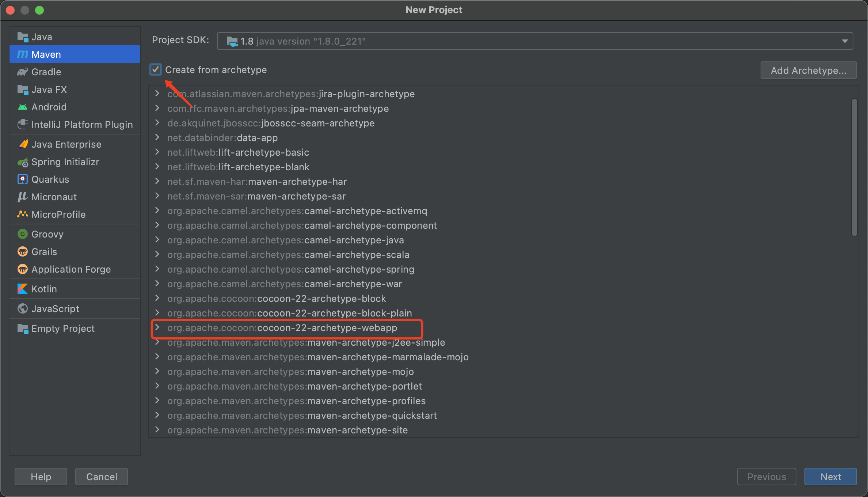Choose the Quarkus project icon

point(22,179)
